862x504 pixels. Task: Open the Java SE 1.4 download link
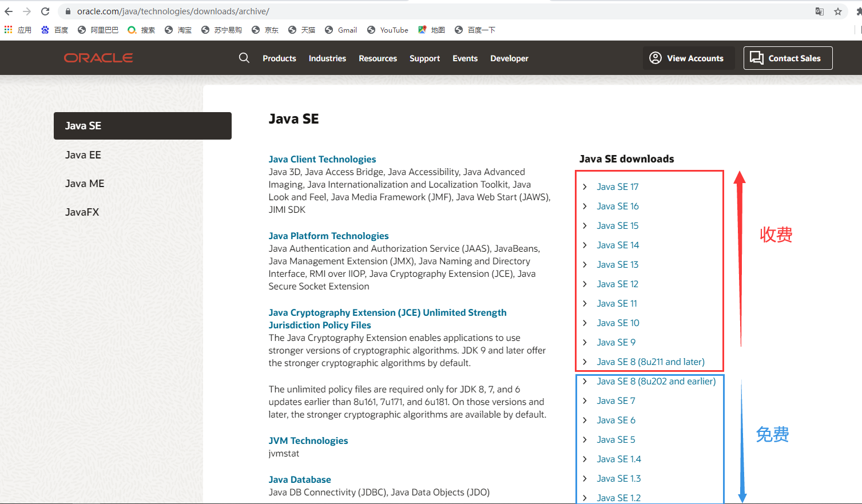(619, 459)
